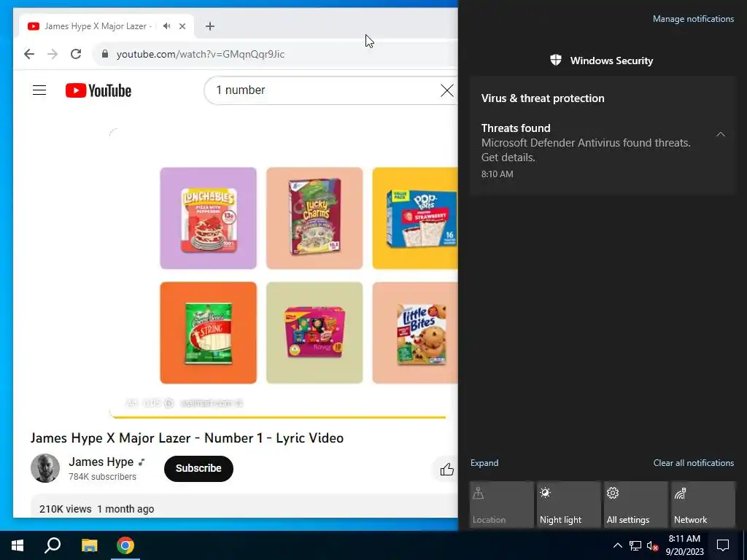Screen dimensions: 747x560
Task: Open the muted volume tray icon
Action: [x=652, y=545]
